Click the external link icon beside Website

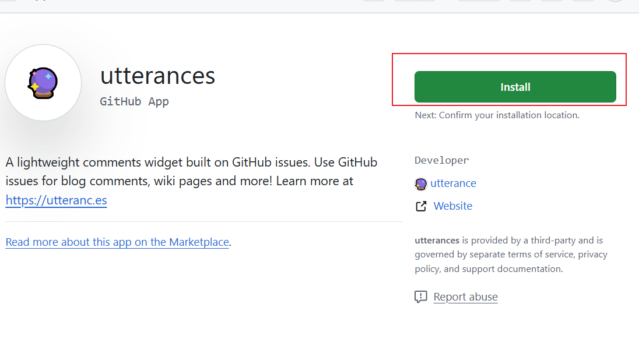click(x=421, y=206)
